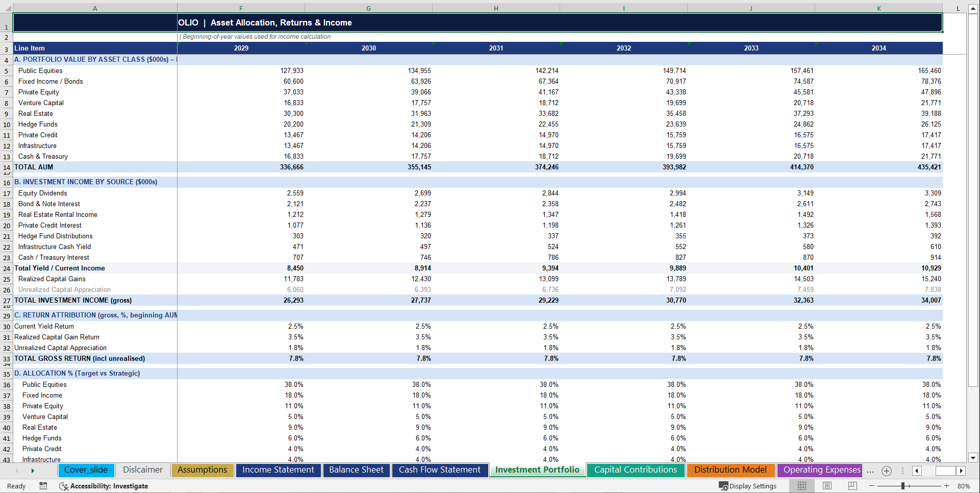This screenshot has height=493, width=980.
Task: Expand hidden sheet tabs via the ellipsis
Action: (870, 471)
